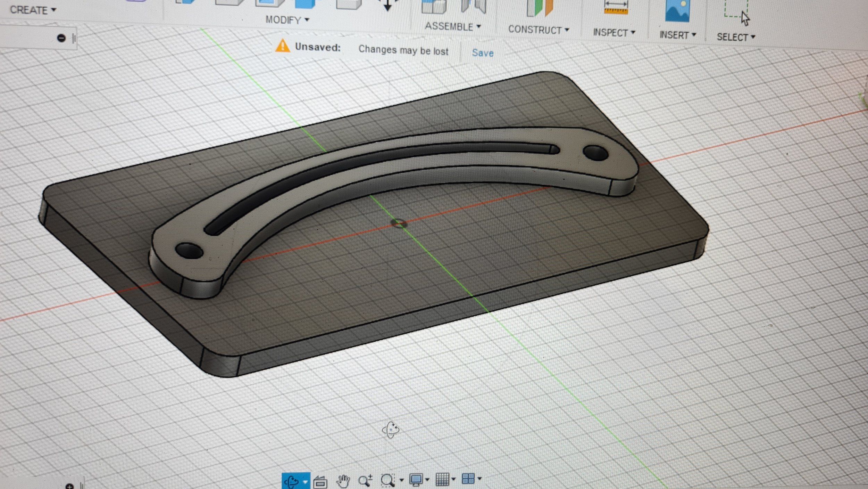
Task: Click the Grid and Snaps icon
Action: (x=442, y=479)
